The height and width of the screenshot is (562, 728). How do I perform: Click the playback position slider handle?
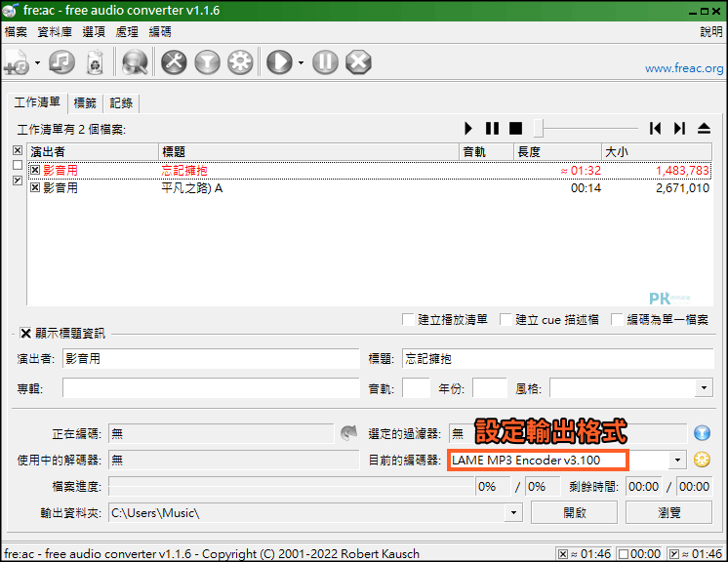coord(538,128)
